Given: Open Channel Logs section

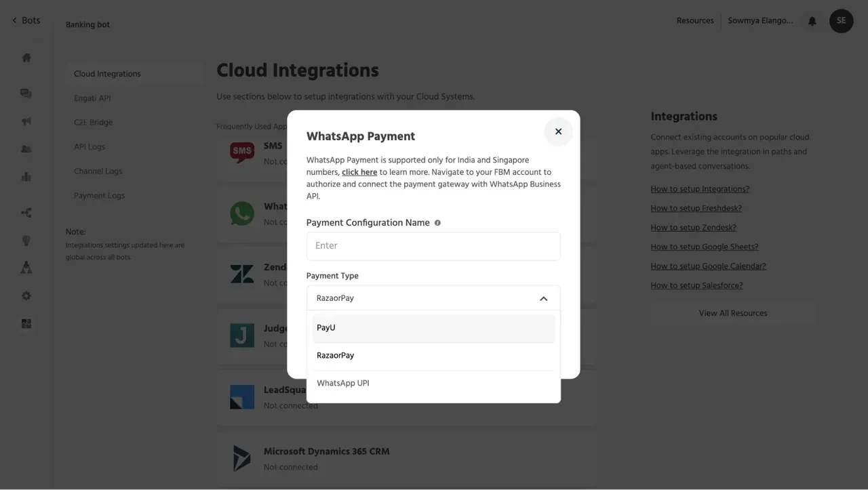Looking at the screenshot, I should tap(98, 171).
